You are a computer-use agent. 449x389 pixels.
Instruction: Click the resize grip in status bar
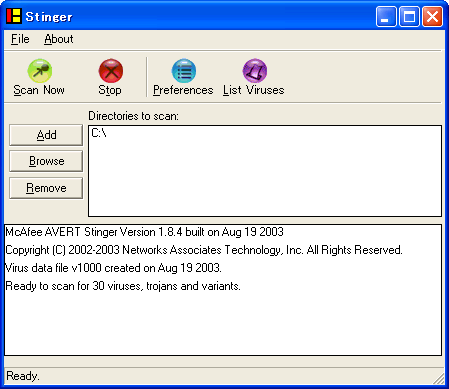click(x=439, y=378)
